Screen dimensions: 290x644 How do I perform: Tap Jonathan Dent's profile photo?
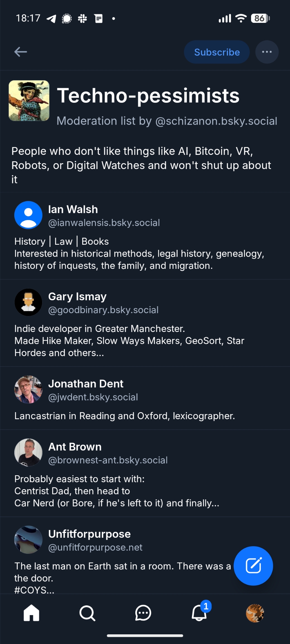click(28, 390)
